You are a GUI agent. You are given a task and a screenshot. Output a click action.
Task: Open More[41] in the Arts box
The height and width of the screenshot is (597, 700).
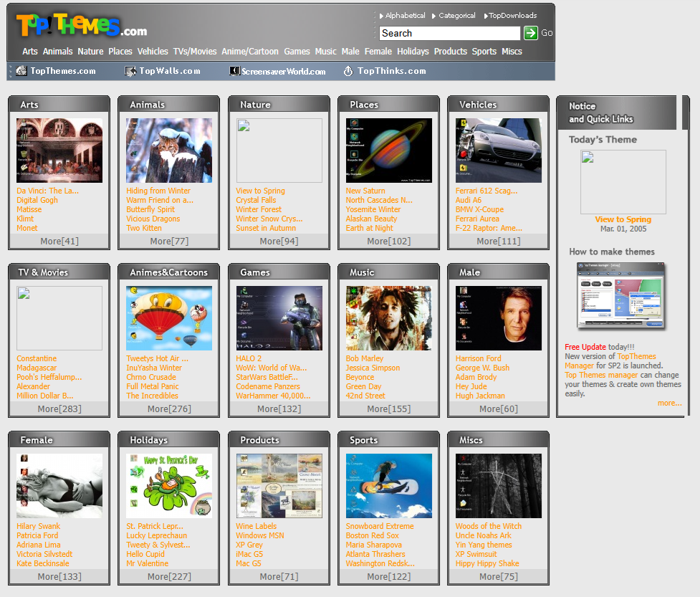pos(59,241)
